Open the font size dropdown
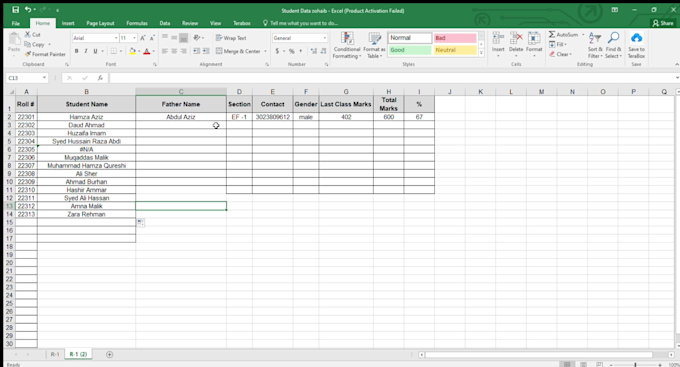This screenshot has width=680, height=367. pos(134,38)
